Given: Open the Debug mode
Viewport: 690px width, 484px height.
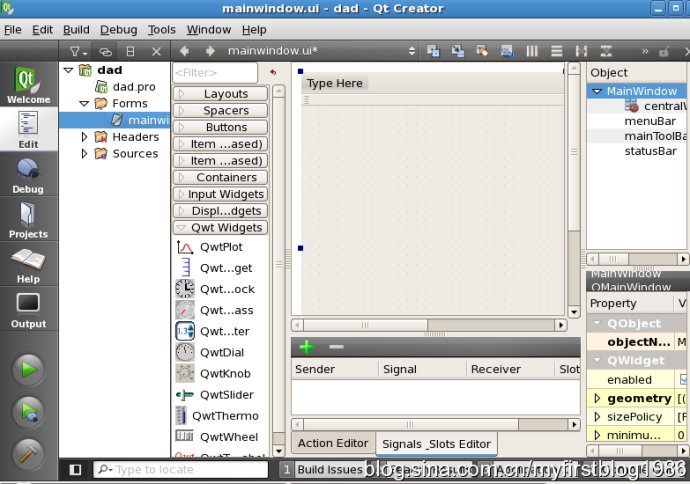Looking at the screenshot, I should point(28,175).
